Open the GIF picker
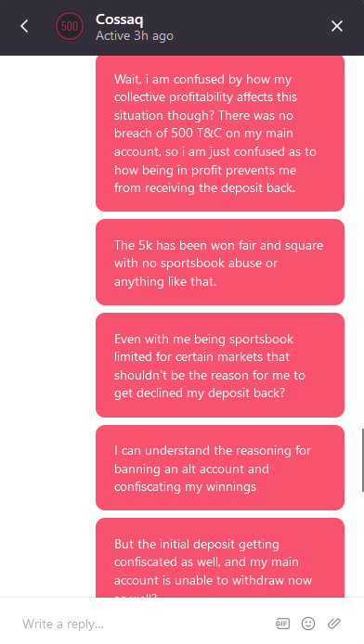Image resolution: width=364 pixels, height=644 pixels. (x=282, y=624)
